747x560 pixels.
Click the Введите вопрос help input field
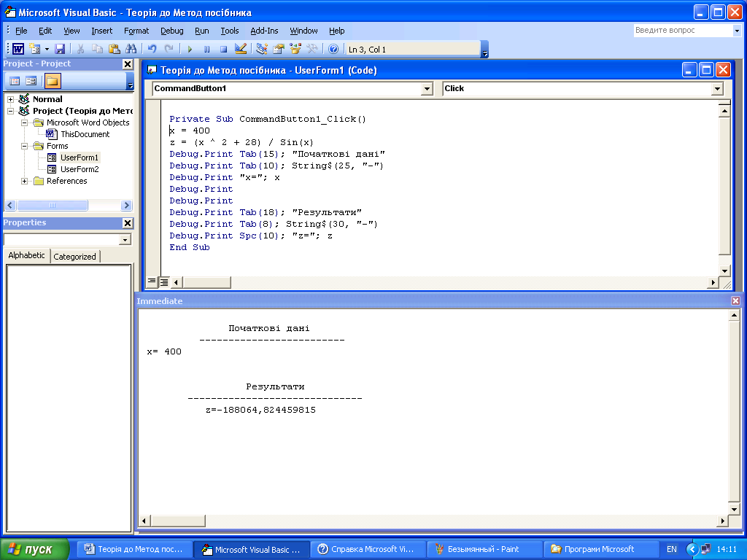[684, 31]
